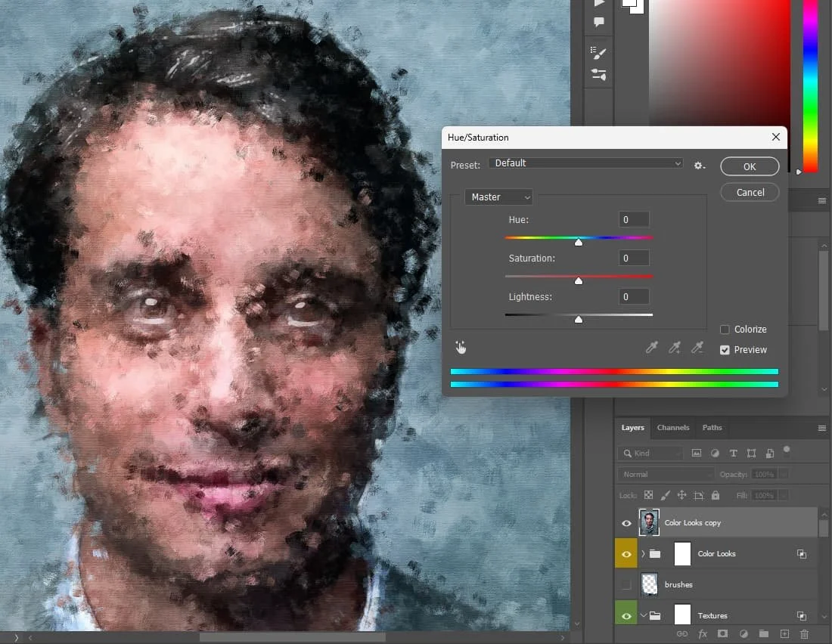Viewport: 832px width, 644px height.
Task: Click the Saturation slider handle
Action: click(x=579, y=280)
